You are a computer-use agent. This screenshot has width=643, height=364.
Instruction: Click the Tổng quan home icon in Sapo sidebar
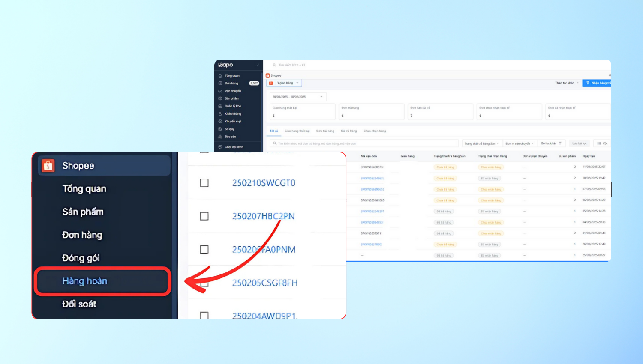pyautogui.click(x=220, y=76)
